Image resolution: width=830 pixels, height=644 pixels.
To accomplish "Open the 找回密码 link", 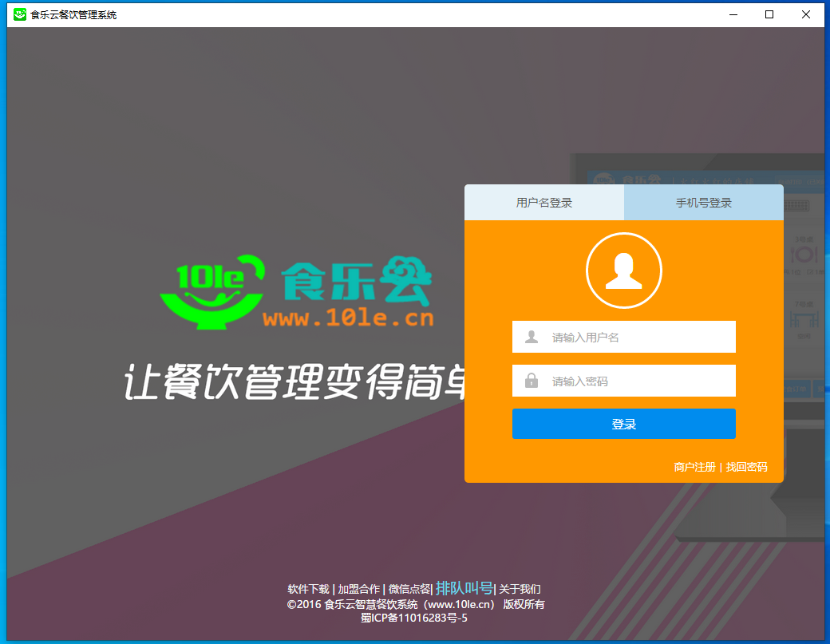I will tap(746, 467).
